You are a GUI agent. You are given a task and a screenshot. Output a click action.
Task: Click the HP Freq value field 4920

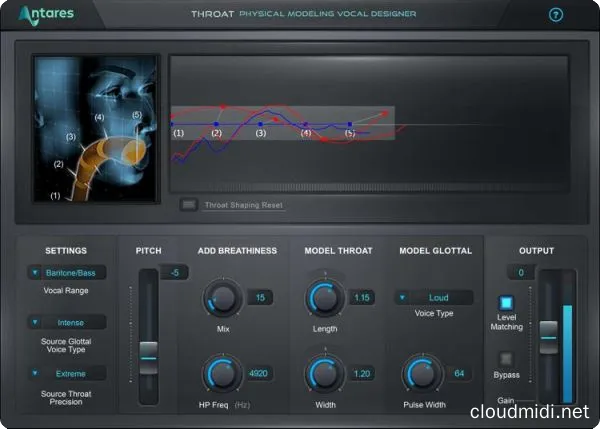[x=258, y=374]
